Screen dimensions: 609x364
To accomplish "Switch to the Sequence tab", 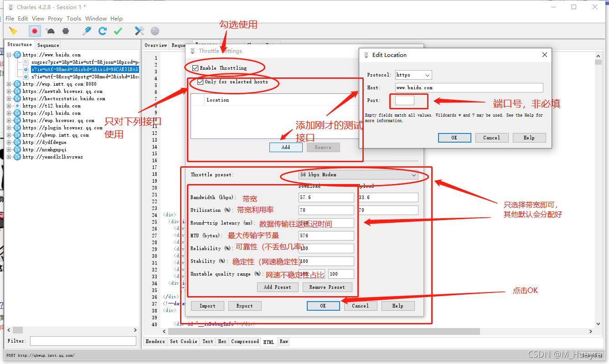I will (x=48, y=45).
